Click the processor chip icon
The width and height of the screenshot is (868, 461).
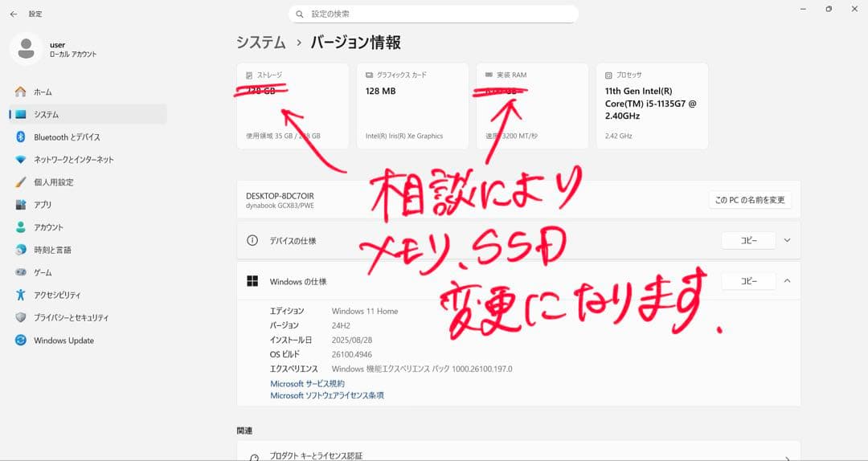[608, 75]
